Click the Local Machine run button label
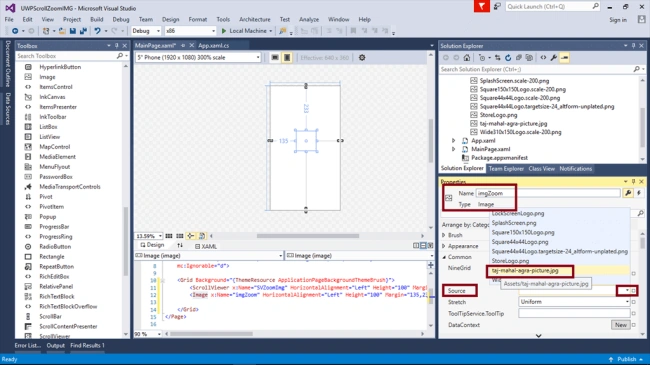Screen dimensions: 650x365 pos(248,31)
